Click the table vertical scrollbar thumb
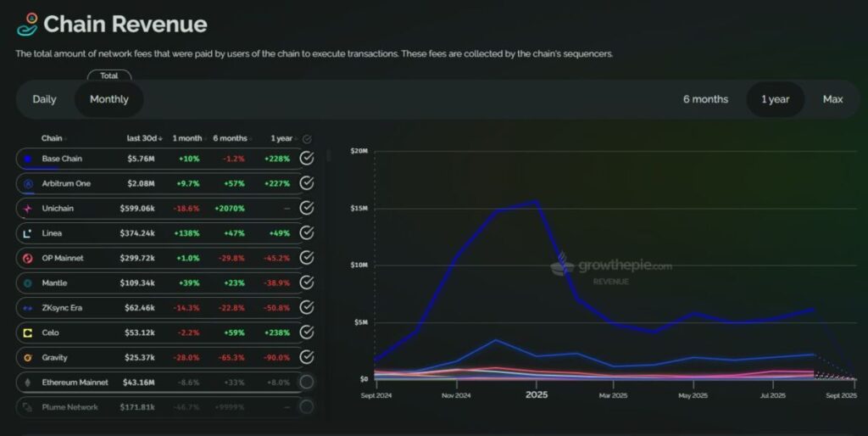 click(x=328, y=155)
